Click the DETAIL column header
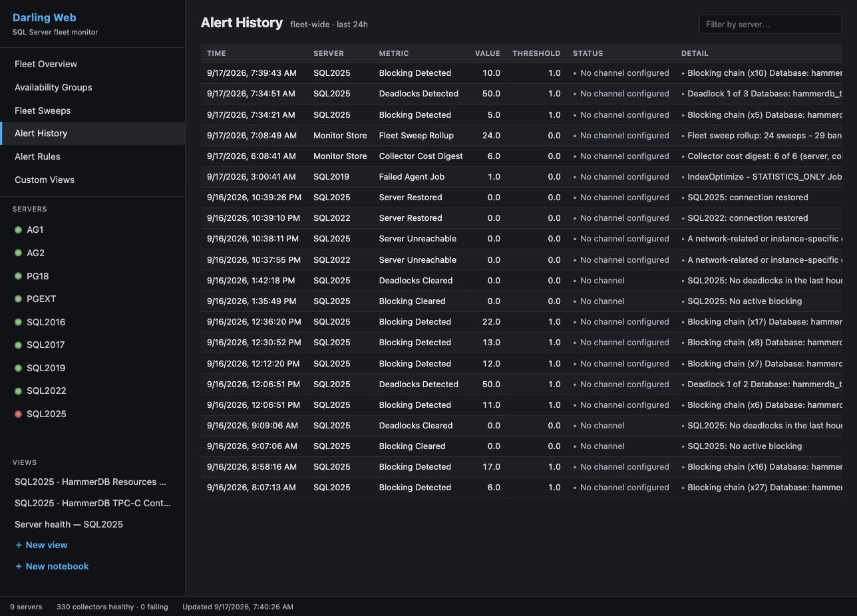The image size is (857, 616). 695,53
